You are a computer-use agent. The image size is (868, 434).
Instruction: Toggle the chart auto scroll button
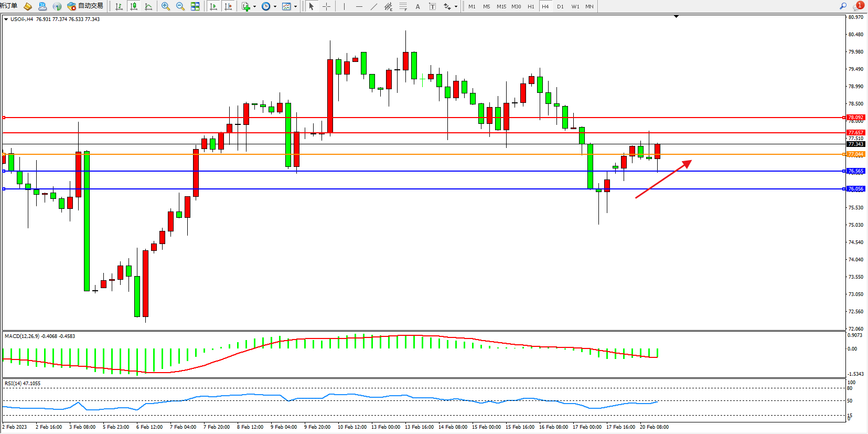coord(213,6)
